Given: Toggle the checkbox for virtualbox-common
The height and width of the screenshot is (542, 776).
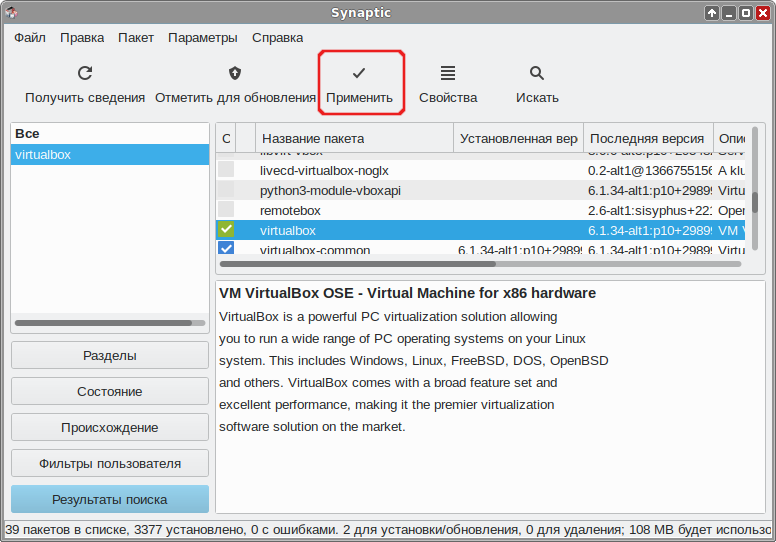Looking at the screenshot, I should (x=227, y=247).
